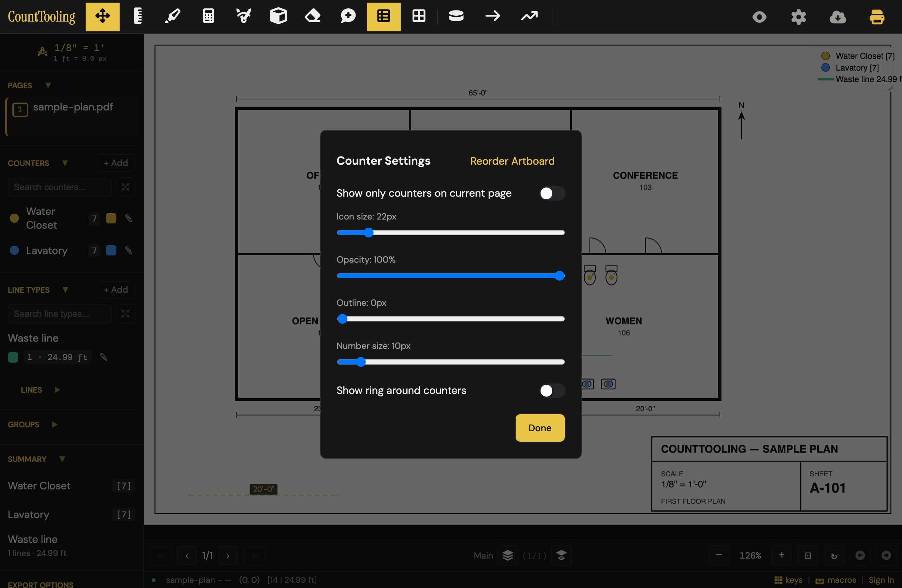Click collapse icon beside Search counters
The height and width of the screenshot is (588, 902).
pyautogui.click(x=125, y=187)
